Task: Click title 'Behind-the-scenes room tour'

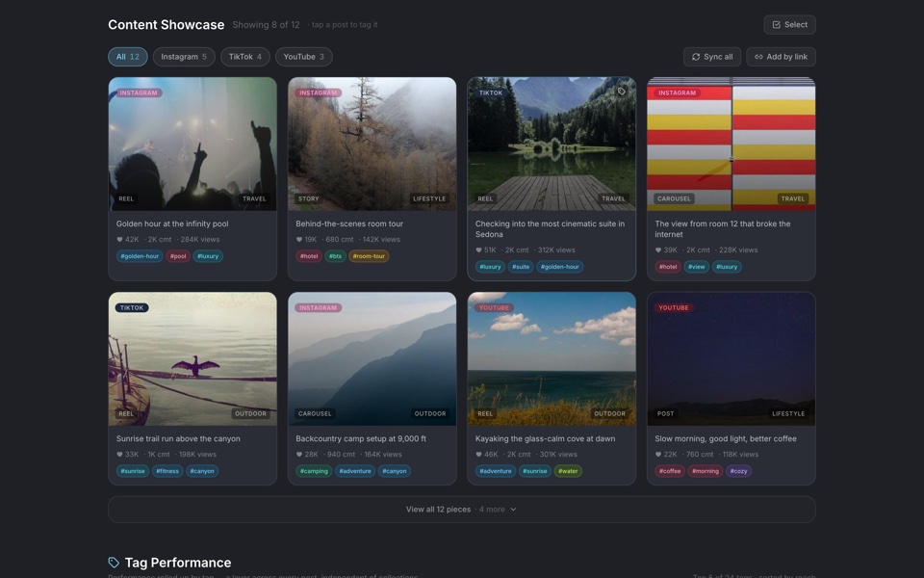Action: [x=349, y=223]
